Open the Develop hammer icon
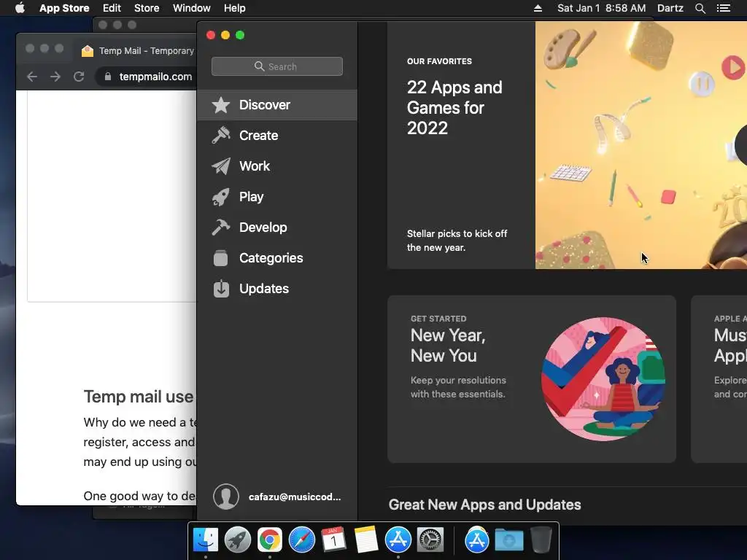 221,227
